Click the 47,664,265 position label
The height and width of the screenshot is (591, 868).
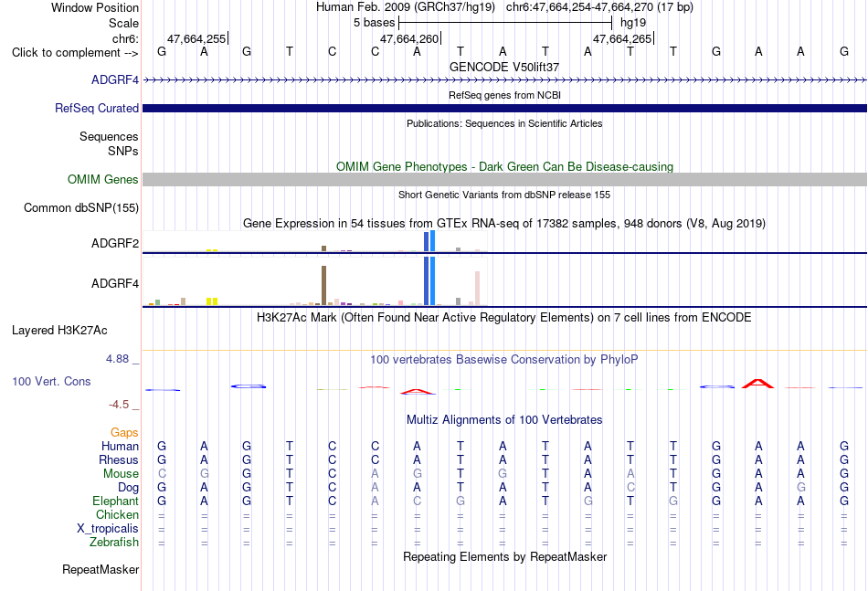click(x=622, y=38)
